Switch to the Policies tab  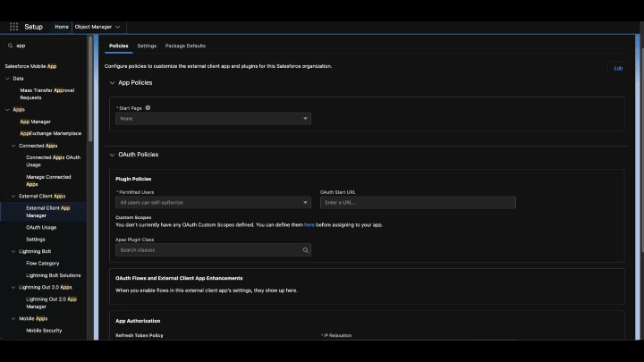[x=119, y=46]
